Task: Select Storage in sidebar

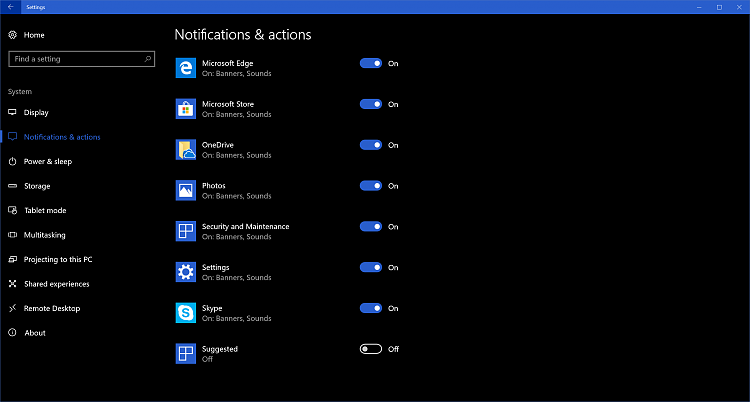Action: 37,186
